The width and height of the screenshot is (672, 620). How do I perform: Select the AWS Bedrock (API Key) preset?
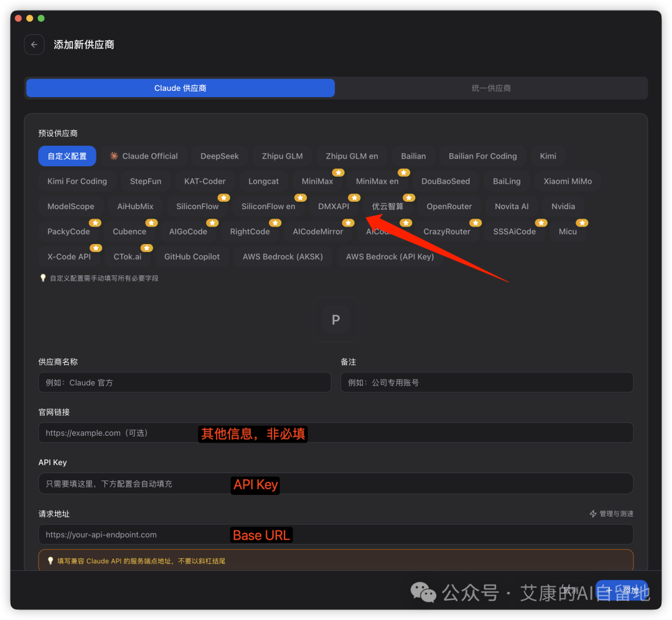click(390, 257)
